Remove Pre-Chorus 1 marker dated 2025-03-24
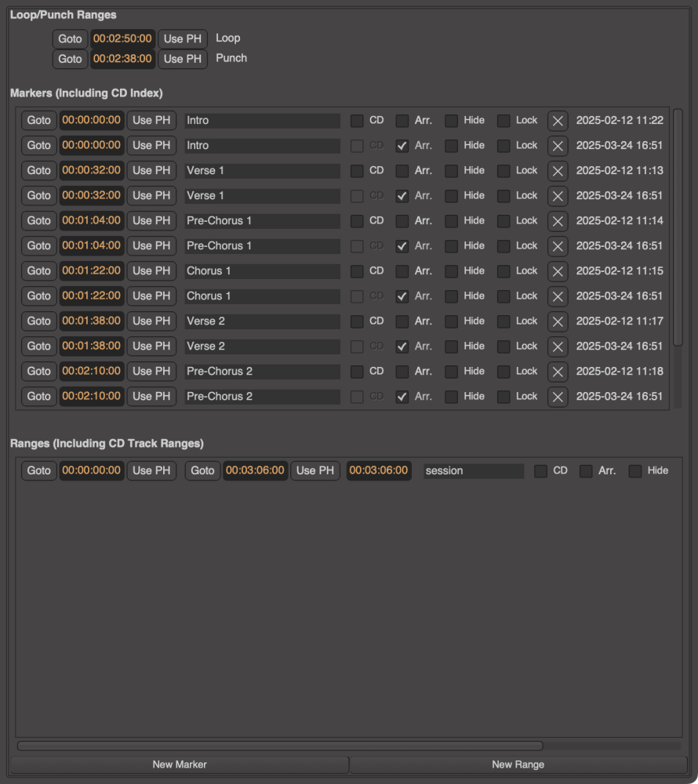The image size is (698, 784). [558, 246]
